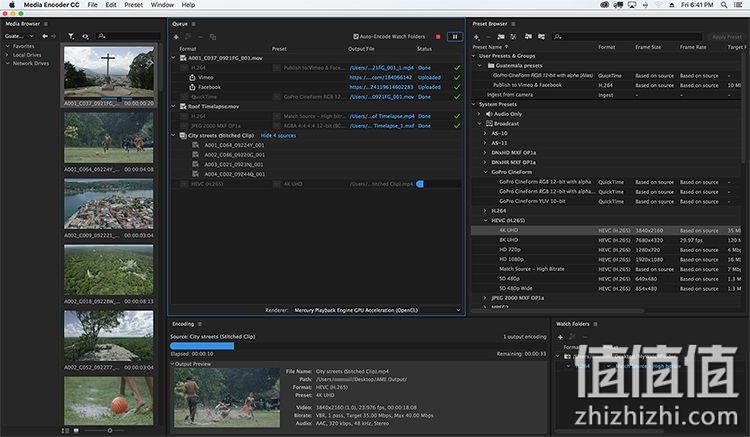This screenshot has height=437, width=750.
Task: Open Help menu
Action: [188, 5]
